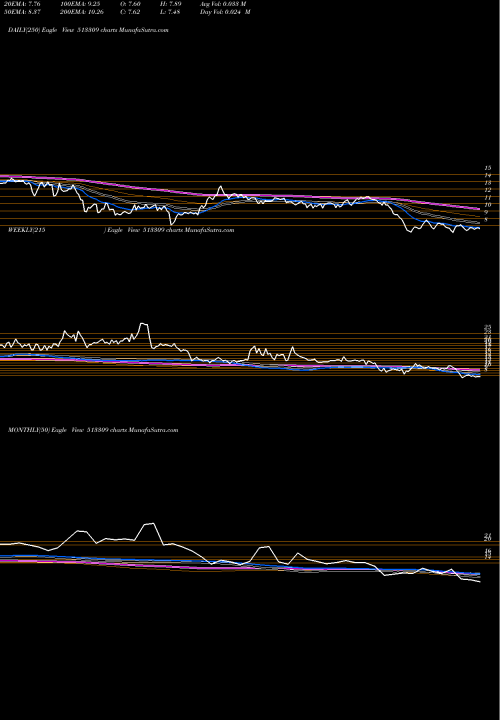Image resolution: width=500 pixels, height=720 pixels.
Task: Select the 100EMA: 9.25 value
Action: point(80,4)
